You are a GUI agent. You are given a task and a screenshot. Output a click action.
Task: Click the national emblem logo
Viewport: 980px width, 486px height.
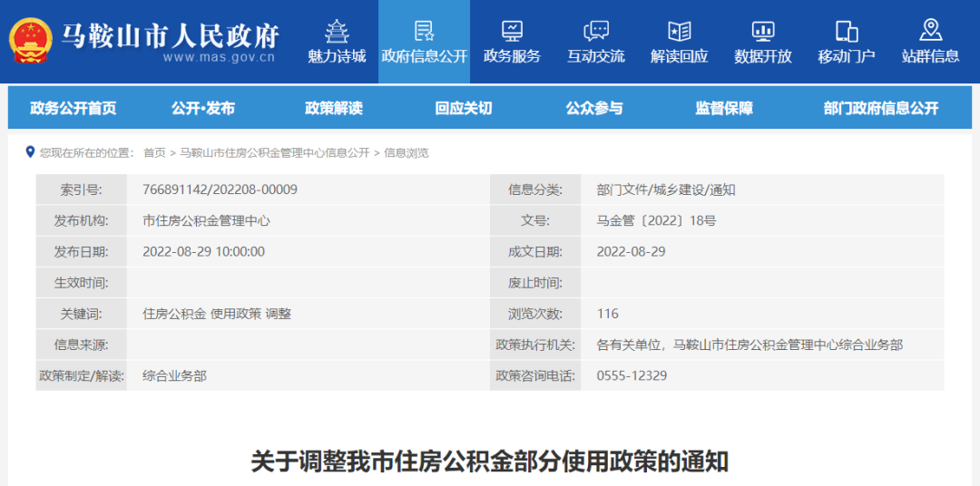[x=31, y=41]
